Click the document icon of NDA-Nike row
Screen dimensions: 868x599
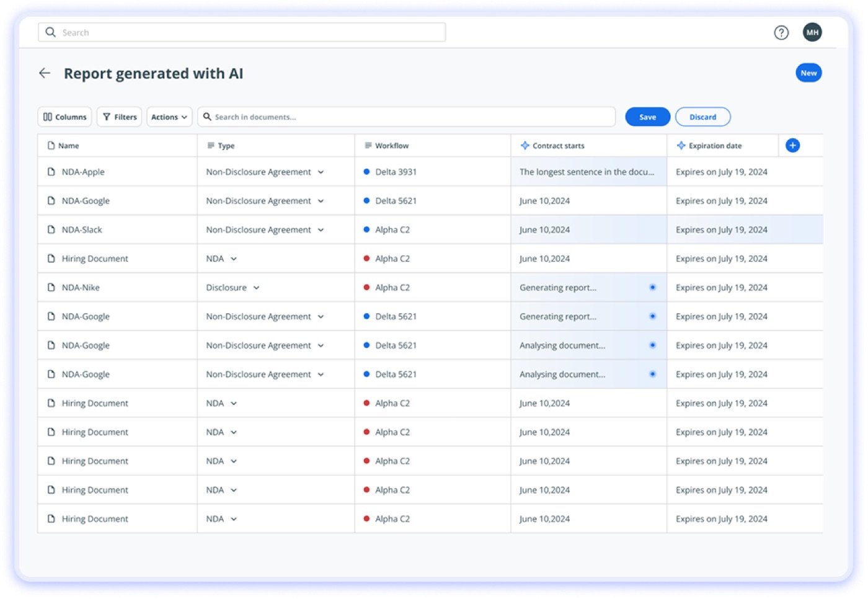pos(51,288)
